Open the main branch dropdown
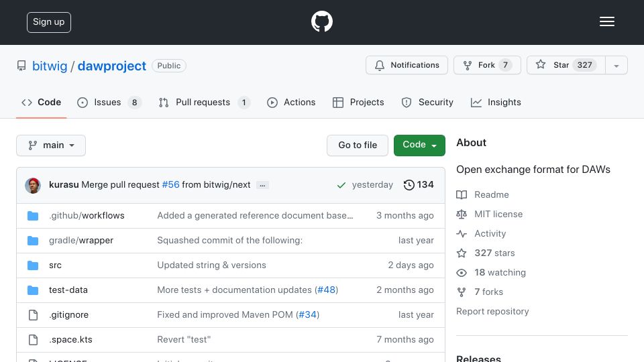The image size is (644, 362). tap(51, 145)
